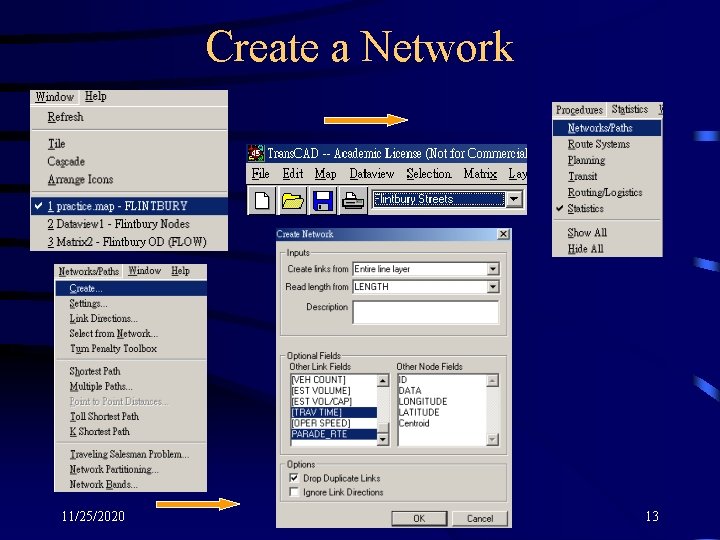Choose Routing/Logistics in Procedures menu

pos(607,192)
